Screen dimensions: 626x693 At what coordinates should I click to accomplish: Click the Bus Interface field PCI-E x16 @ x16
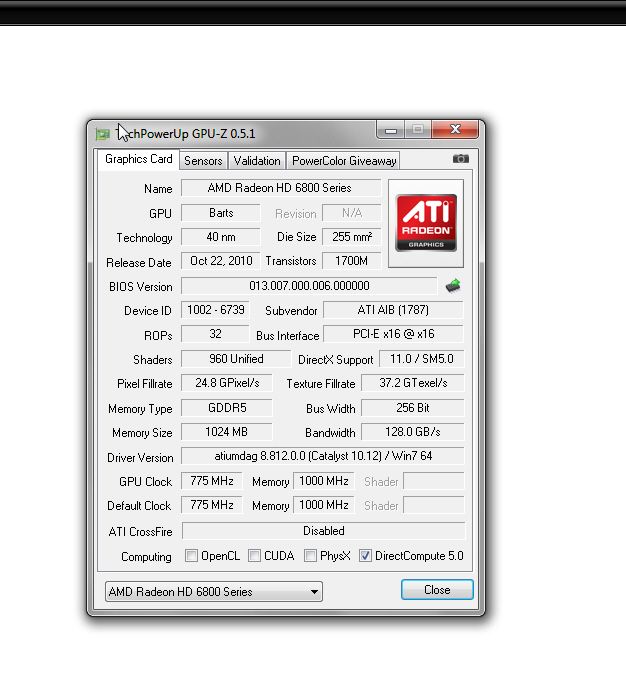pyautogui.click(x=393, y=334)
